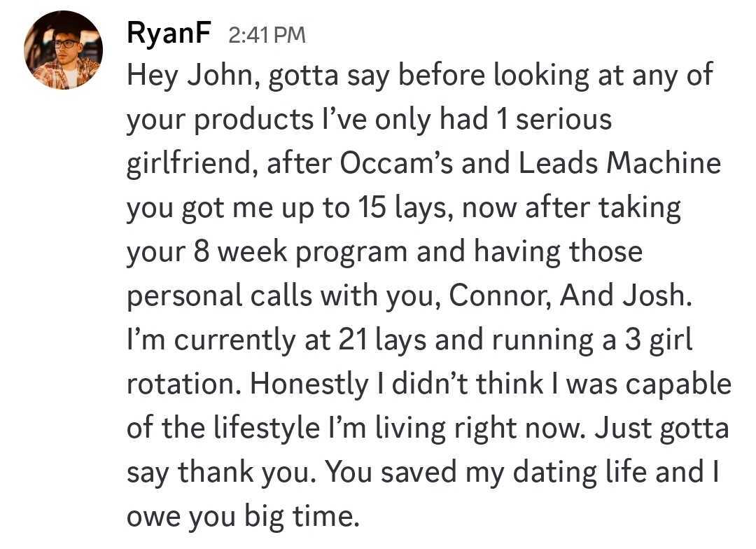Viewport: 756px width, 549px height.
Task: Open the RyanF username profile
Action: coord(169,34)
